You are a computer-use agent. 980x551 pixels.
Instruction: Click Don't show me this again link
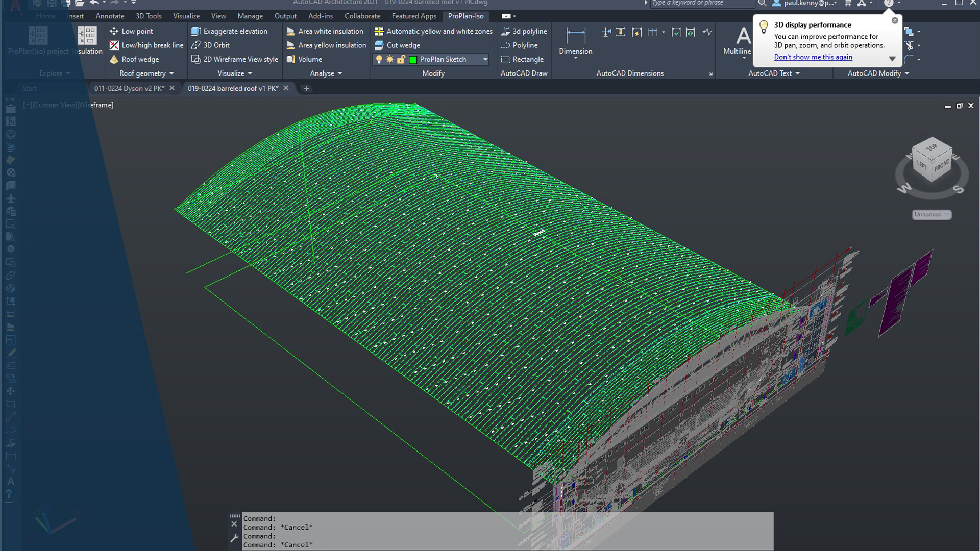pos(813,57)
